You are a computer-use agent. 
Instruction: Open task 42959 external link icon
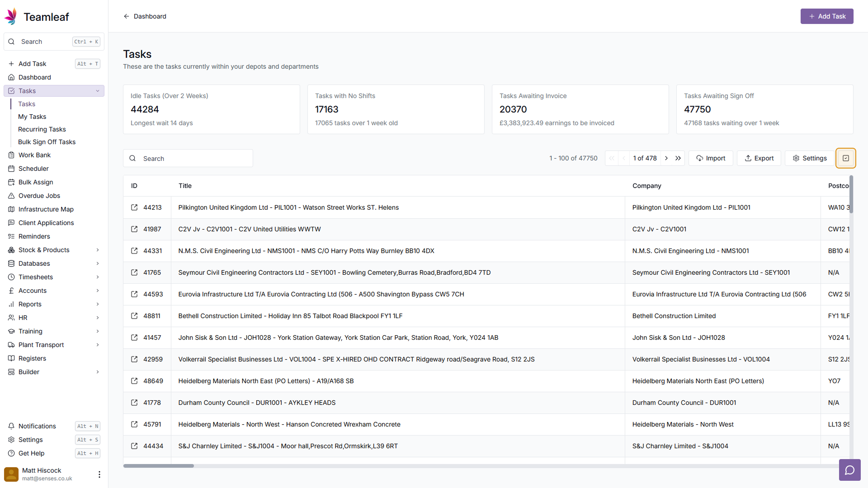point(134,359)
